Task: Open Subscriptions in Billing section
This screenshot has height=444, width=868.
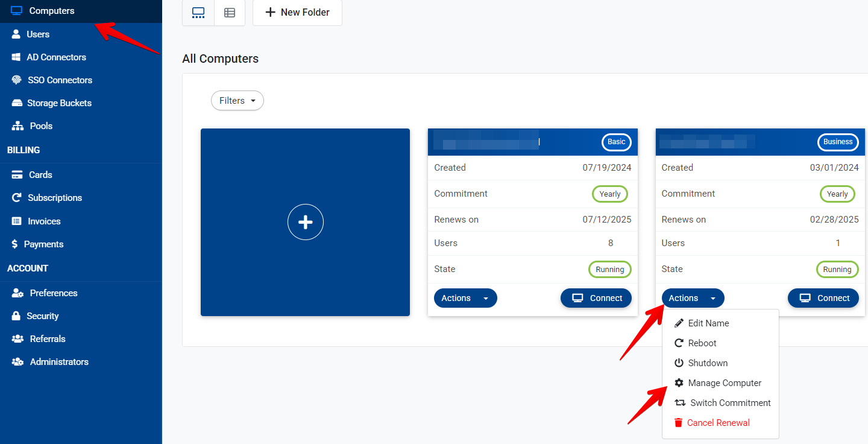Action: tap(54, 198)
